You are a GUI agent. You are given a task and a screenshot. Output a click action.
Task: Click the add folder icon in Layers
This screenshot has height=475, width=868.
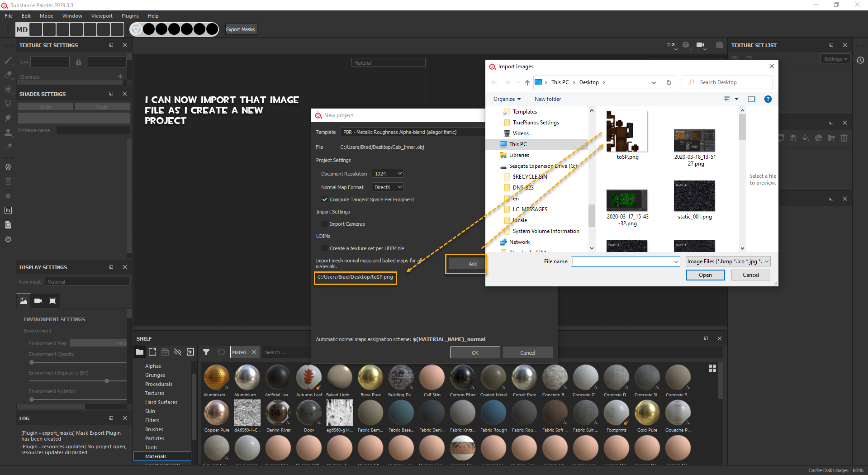click(x=831, y=138)
